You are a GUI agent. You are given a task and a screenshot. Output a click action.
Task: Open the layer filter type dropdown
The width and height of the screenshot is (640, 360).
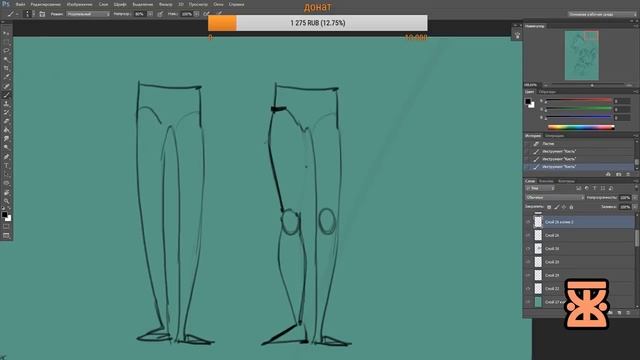pos(540,188)
